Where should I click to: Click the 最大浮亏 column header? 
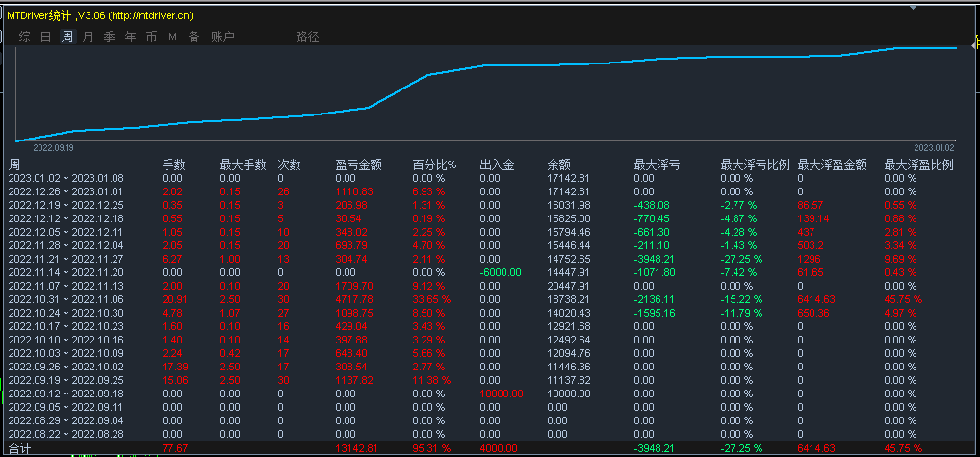click(x=658, y=165)
